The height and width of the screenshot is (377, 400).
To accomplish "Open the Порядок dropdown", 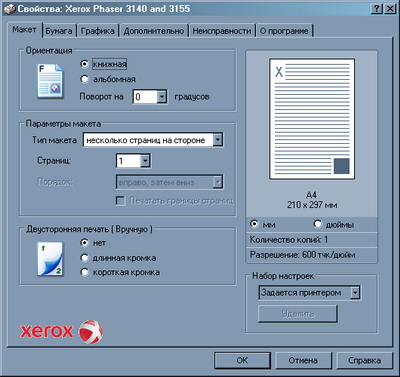I will point(218,182).
